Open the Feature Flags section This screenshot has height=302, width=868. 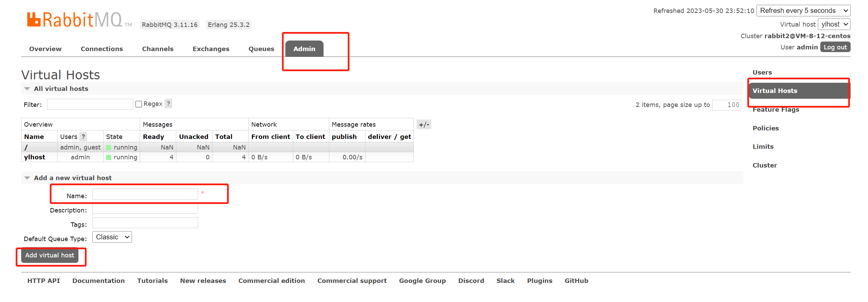click(x=776, y=109)
